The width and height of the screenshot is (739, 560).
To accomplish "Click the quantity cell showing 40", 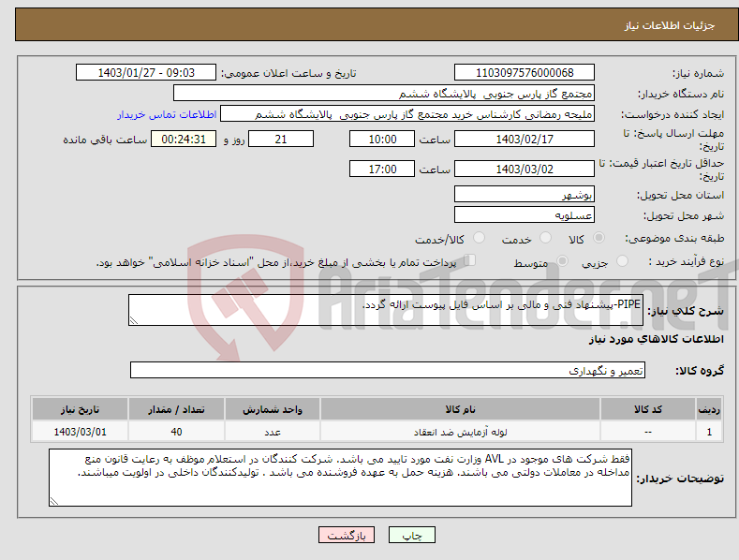I will pos(176,432).
